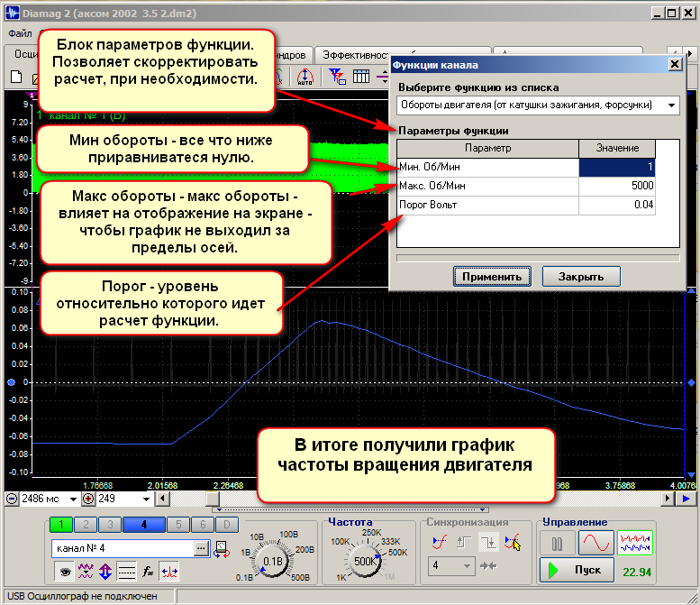Click the Параметр column header

click(488, 149)
